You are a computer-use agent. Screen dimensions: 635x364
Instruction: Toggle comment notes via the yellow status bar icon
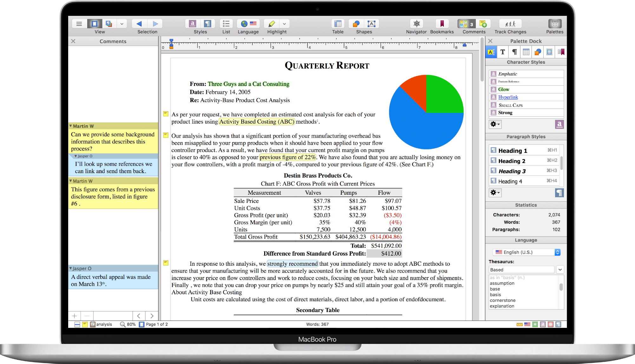point(85,324)
